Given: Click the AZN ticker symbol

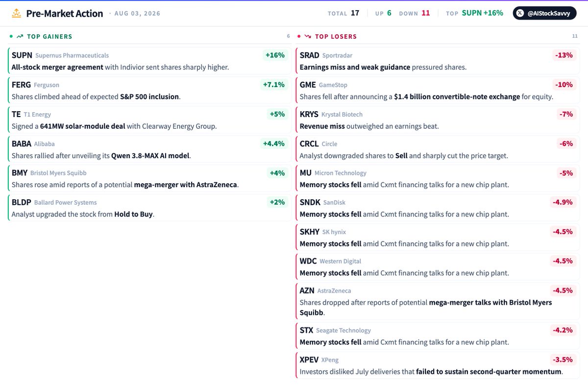Looking at the screenshot, I should [307, 290].
